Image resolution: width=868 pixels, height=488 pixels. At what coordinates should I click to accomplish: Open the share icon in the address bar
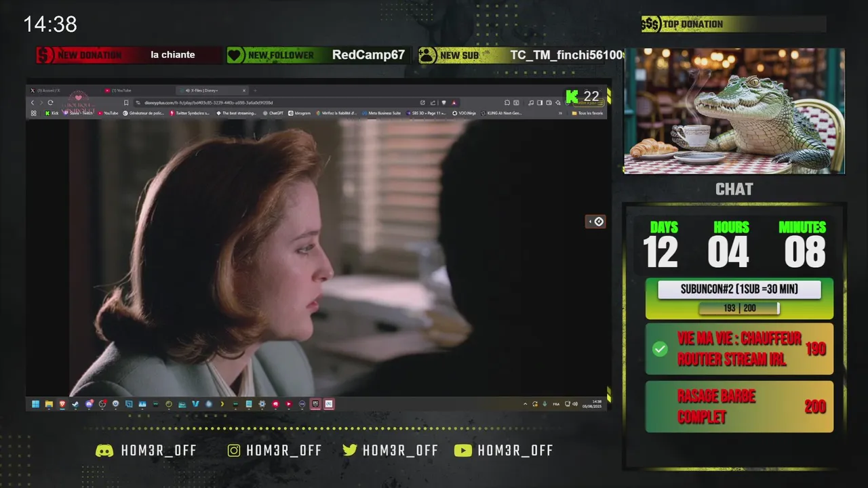(x=433, y=102)
